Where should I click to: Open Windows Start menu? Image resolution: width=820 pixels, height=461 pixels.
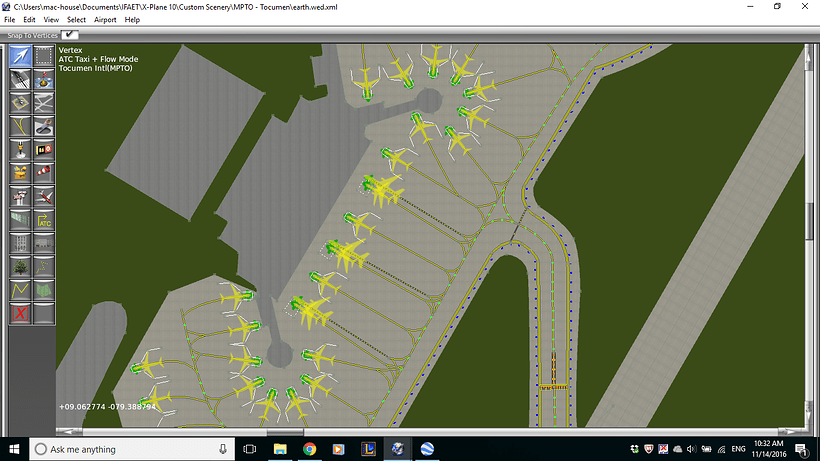[14, 449]
